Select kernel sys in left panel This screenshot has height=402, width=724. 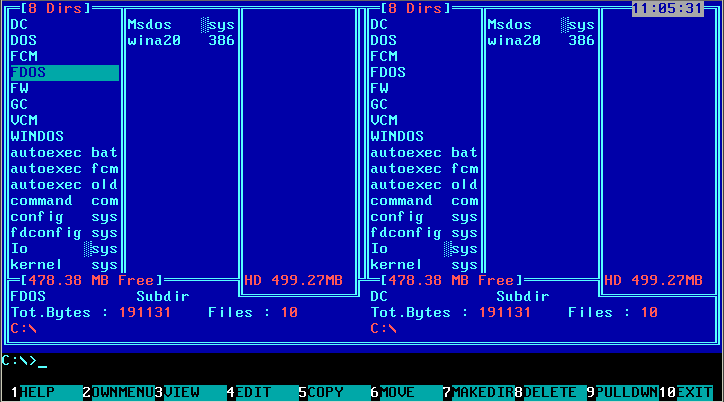(65, 265)
